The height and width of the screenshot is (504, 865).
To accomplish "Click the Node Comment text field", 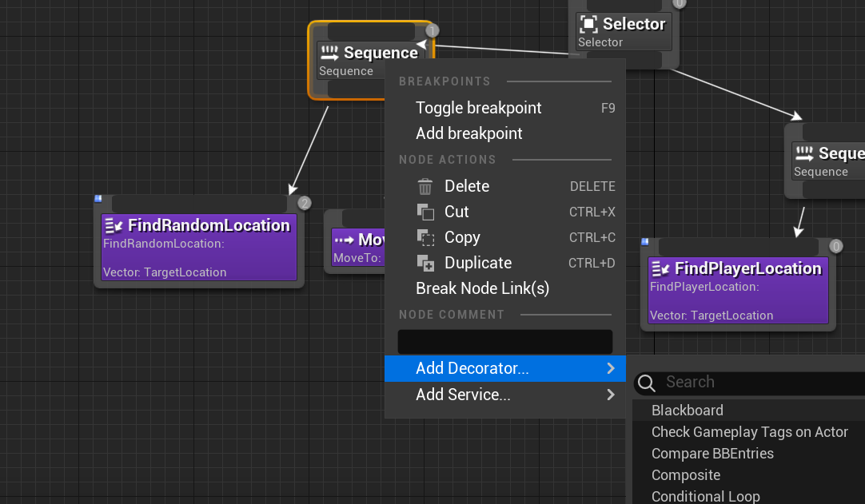I will (504, 342).
